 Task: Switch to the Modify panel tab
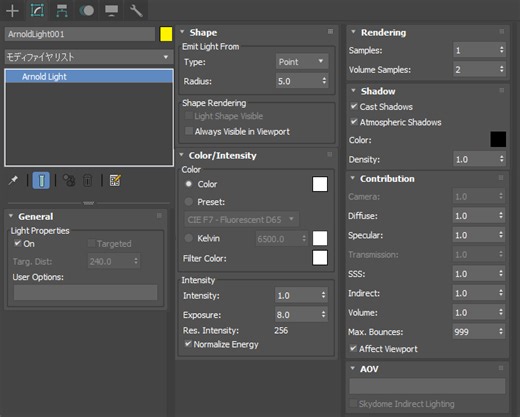pos(37,11)
